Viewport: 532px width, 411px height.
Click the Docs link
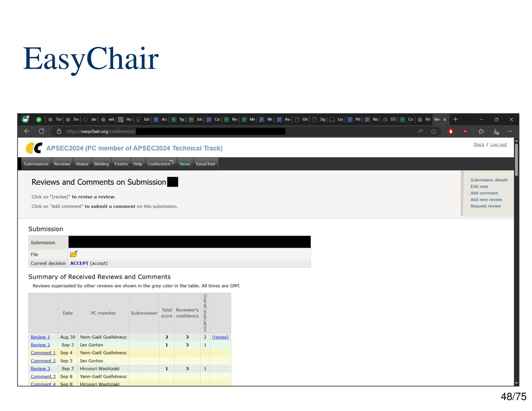click(x=479, y=144)
